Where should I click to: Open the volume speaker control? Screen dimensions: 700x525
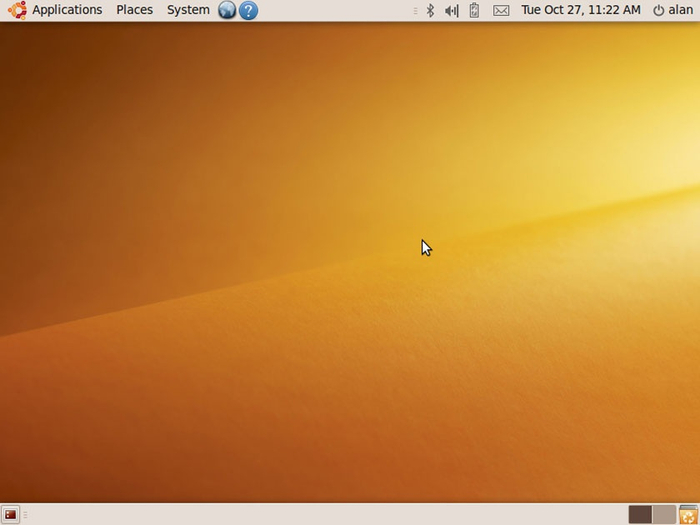tap(451, 10)
